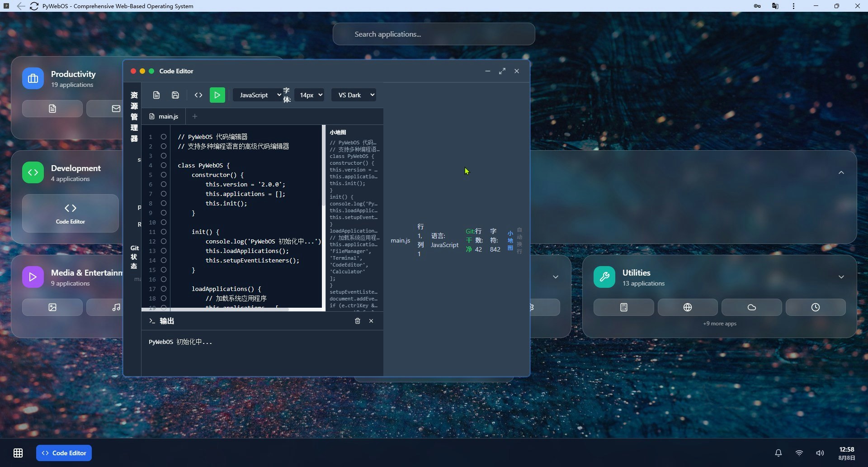Image resolution: width=868 pixels, height=467 pixels.
Task: Launch Code Editor from Development card
Action: pyautogui.click(x=71, y=213)
